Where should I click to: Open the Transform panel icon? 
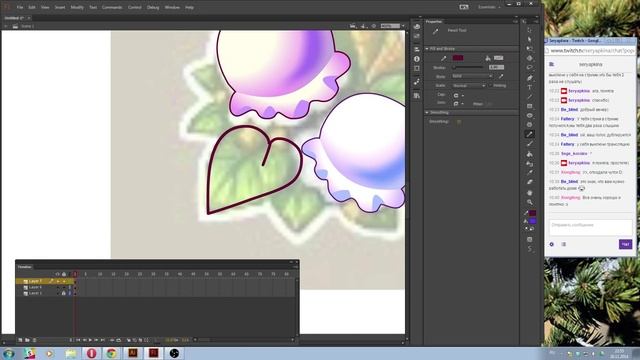coord(417,69)
